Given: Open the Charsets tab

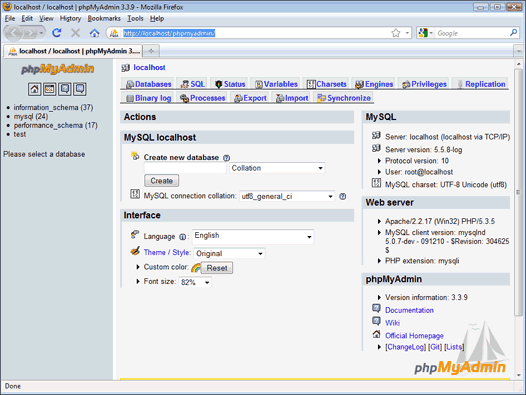Looking at the screenshot, I should pyautogui.click(x=326, y=84).
